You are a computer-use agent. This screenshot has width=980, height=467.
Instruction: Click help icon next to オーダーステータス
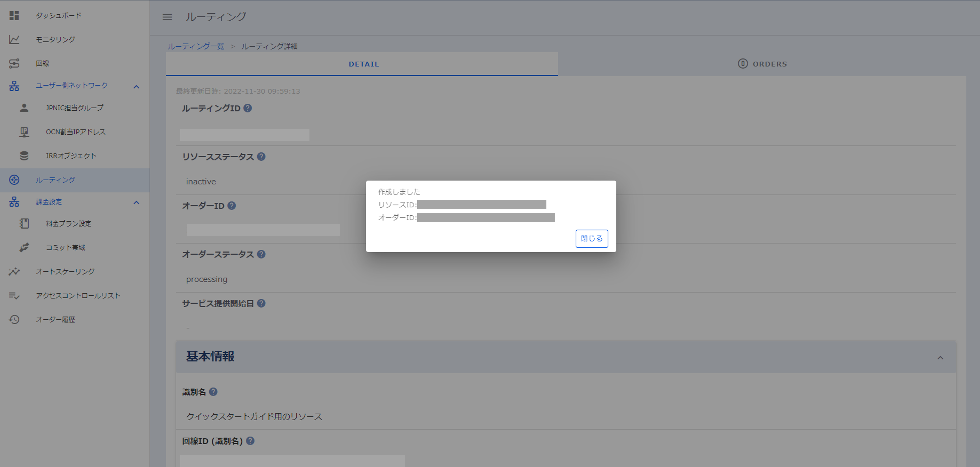(261, 254)
